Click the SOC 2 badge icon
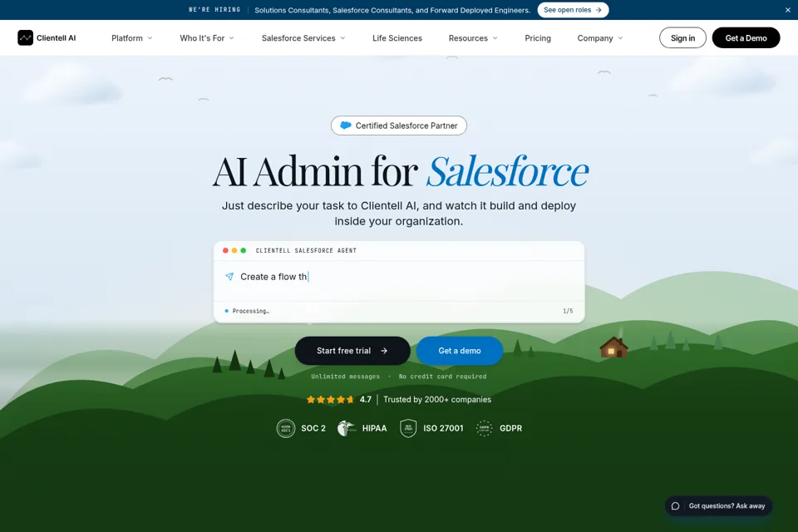This screenshot has height=532, width=798. (x=285, y=428)
